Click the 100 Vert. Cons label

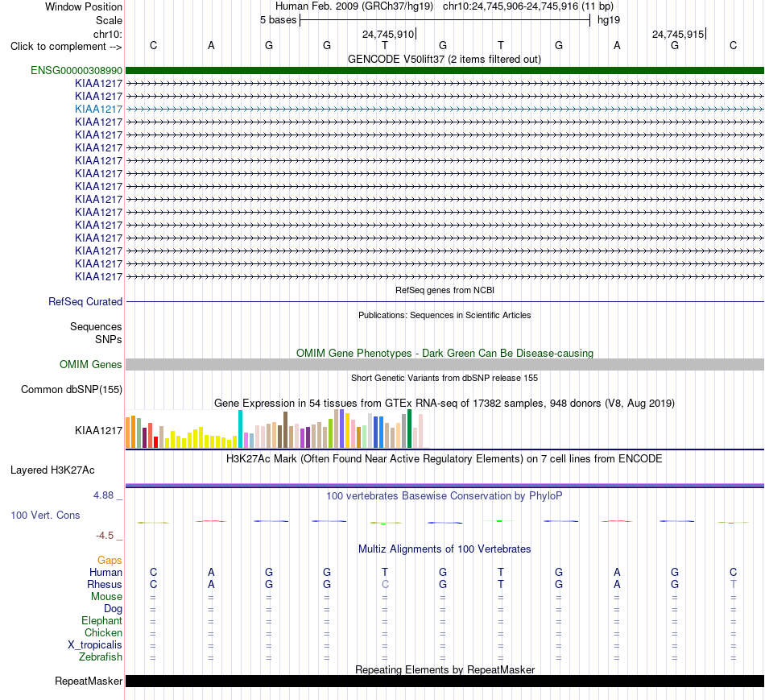point(45,515)
